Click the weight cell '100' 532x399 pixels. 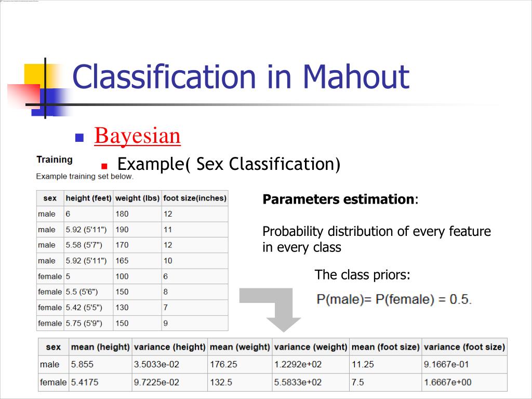point(137,276)
